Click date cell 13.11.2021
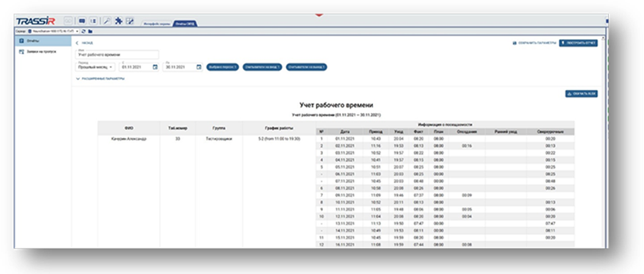644x274 pixels. pyautogui.click(x=345, y=223)
